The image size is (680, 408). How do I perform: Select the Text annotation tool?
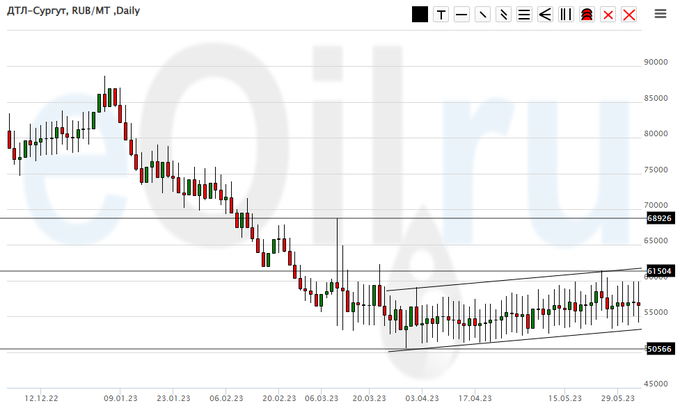point(440,15)
